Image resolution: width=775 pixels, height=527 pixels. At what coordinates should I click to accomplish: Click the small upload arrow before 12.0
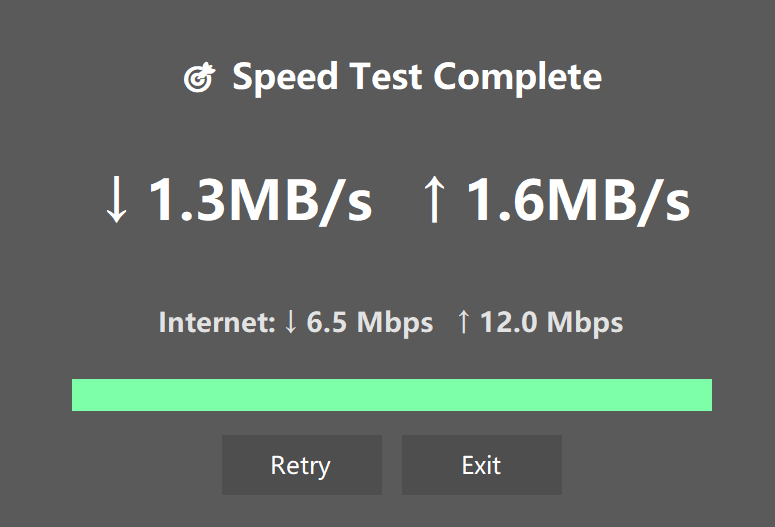coord(463,323)
